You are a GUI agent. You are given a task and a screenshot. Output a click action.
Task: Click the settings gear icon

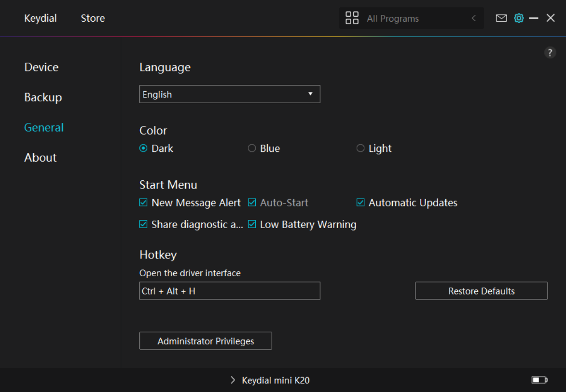(x=519, y=18)
